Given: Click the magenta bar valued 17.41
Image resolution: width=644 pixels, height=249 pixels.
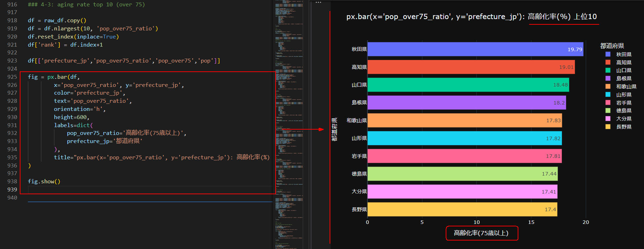Looking at the screenshot, I should coord(463,191).
